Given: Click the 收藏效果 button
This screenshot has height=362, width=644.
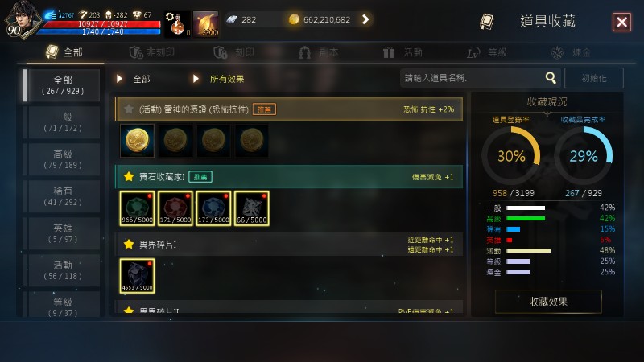Looking at the screenshot, I should [x=548, y=302].
